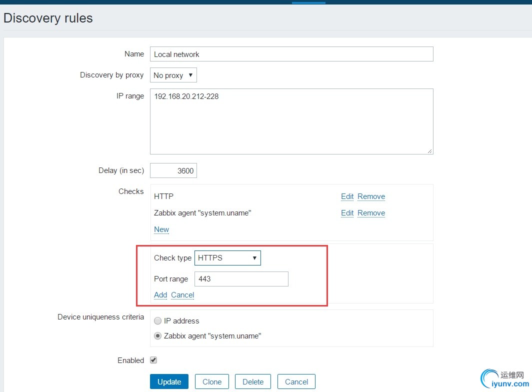Image resolution: width=532 pixels, height=392 pixels.
Task: Remove the Zabbix agent system.uname check
Action: coord(371,213)
